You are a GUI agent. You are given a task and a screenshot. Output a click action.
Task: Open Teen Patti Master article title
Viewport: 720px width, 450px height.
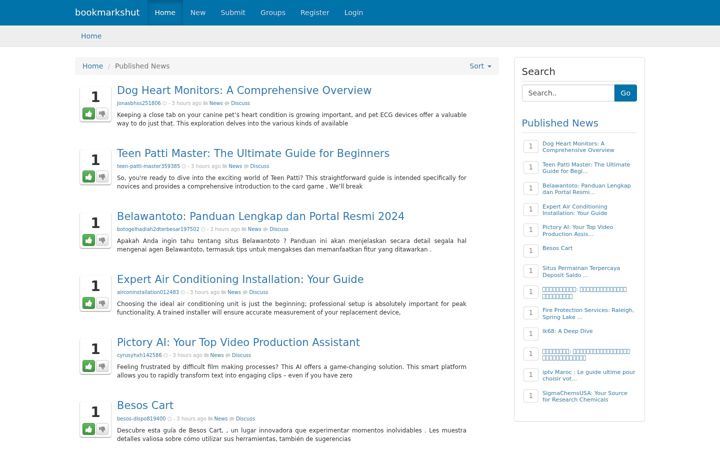pyautogui.click(x=253, y=153)
